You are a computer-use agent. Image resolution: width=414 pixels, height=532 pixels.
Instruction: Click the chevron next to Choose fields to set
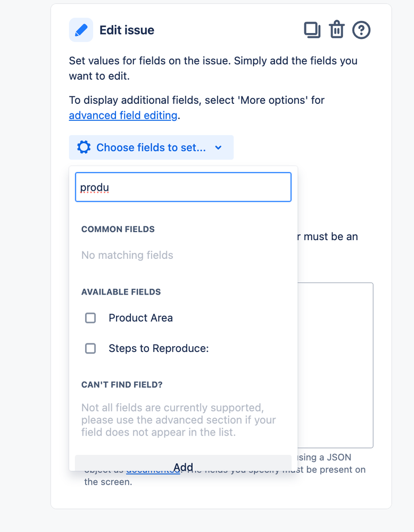pos(218,148)
